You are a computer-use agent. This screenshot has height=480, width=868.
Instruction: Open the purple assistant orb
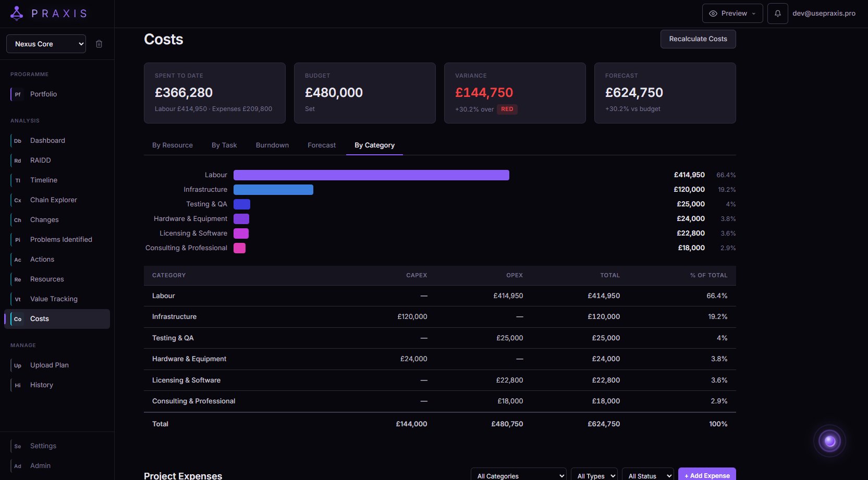(x=829, y=441)
